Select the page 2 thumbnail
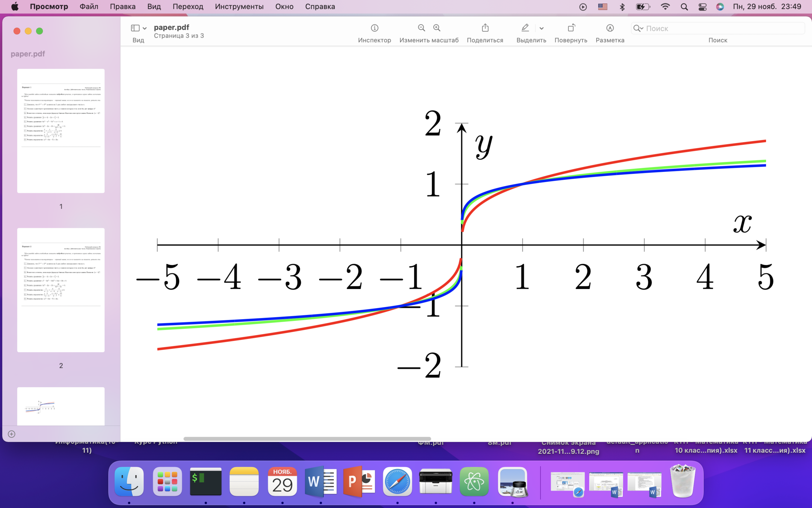The image size is (812, 508). coord(61,290)
